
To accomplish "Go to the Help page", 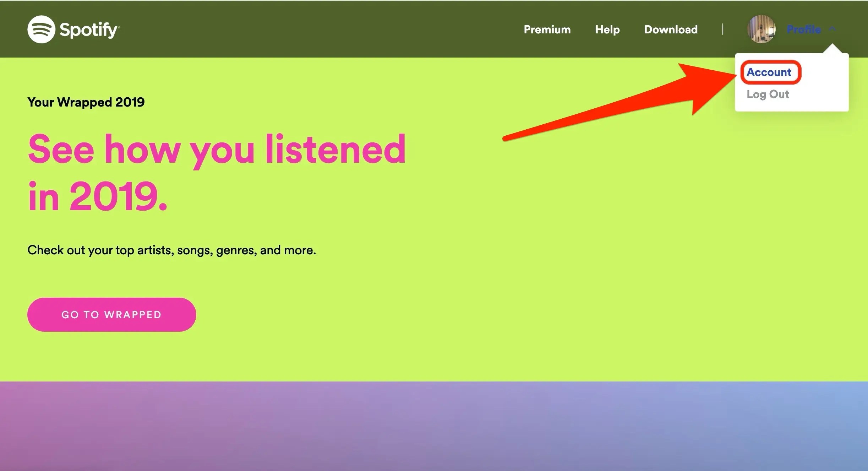I will [x=607, y=29].
